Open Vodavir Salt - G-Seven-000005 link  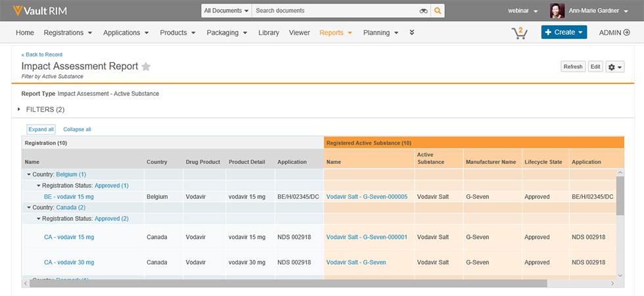pyautogui.click(x=367, y=197)
